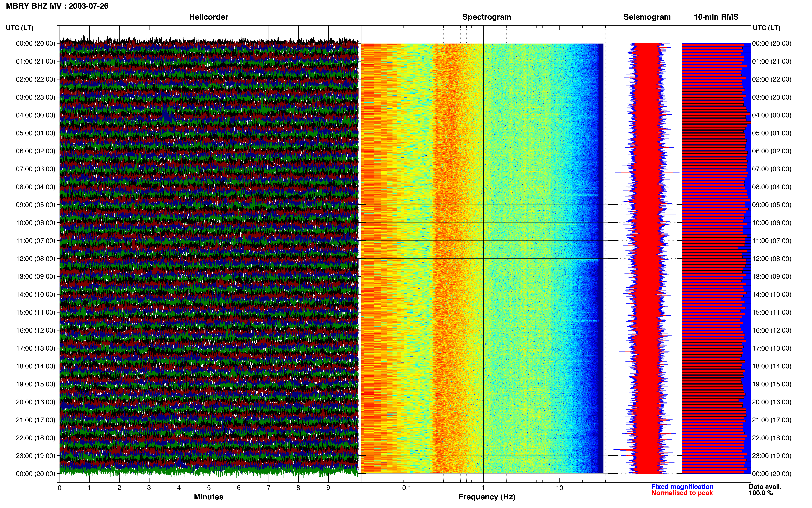Click the left 'UTC (LT)' axis label
812x508 pixels.
point(20,28)
